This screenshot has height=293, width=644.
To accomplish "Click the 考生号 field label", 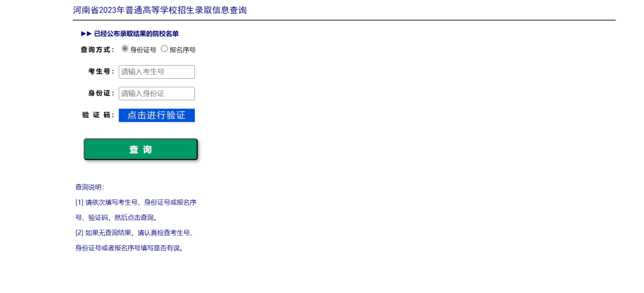I will [101, 72].
